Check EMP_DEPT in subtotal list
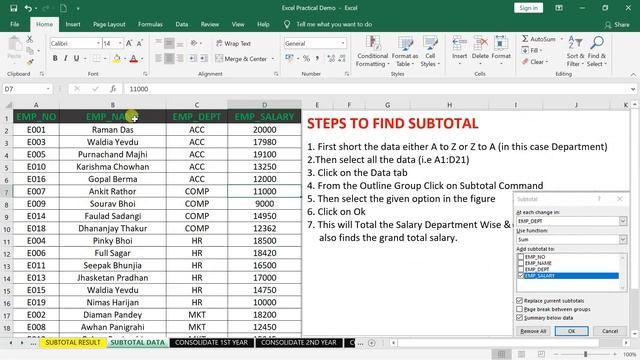The width and height of the screenshot is (640, 360). tap(520, 269)
